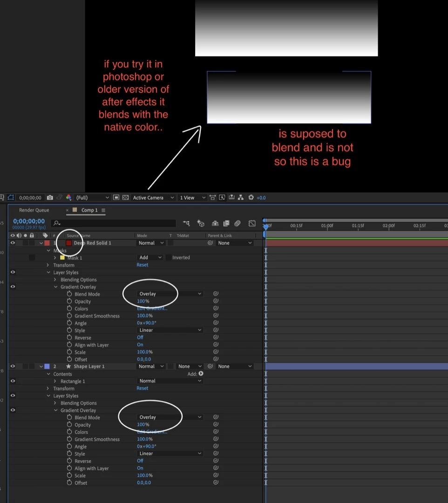Open Mode dropdown for Deep Red Solid 1
The image size is (448, 503).
(151, 243)
